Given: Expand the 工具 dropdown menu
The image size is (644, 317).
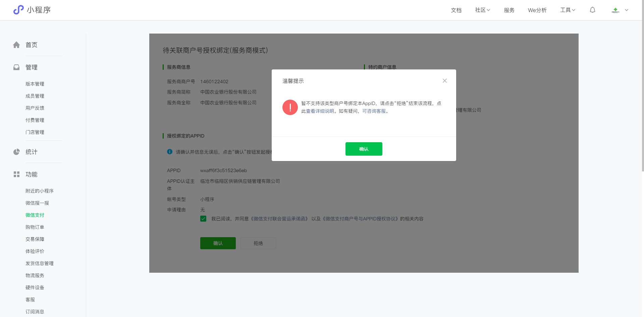Looking at the screenshot, I should [568, 10].
